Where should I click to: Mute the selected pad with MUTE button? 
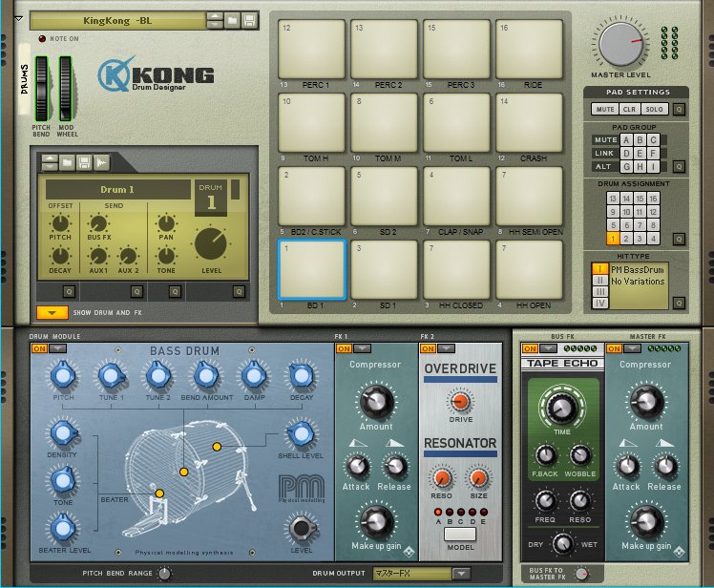(x=605, y=110)
